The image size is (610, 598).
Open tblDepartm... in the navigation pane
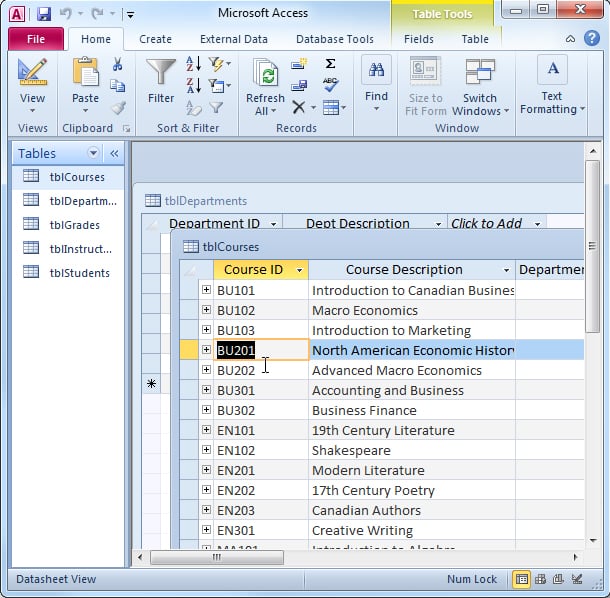click(x=68, y=201)
